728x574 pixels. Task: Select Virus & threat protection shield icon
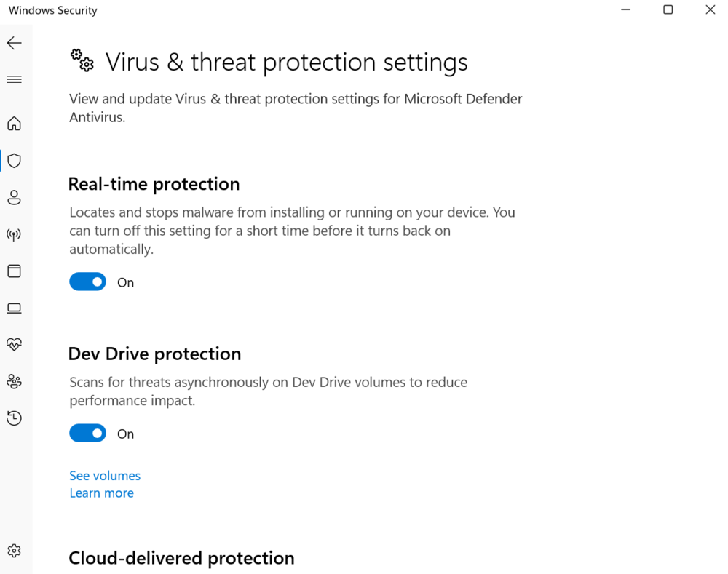click(15, 161)
